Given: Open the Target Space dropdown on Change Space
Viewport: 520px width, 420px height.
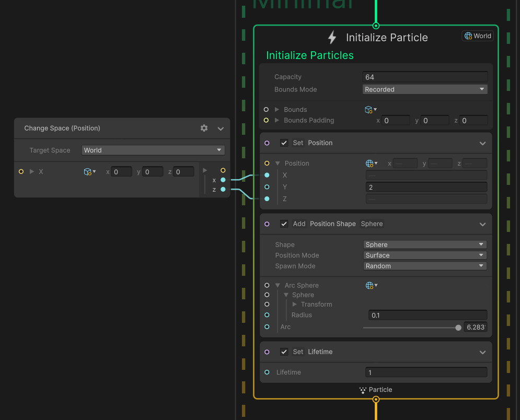Looking at the screenshot, I should pyautogui.click(x=153, y=150).
